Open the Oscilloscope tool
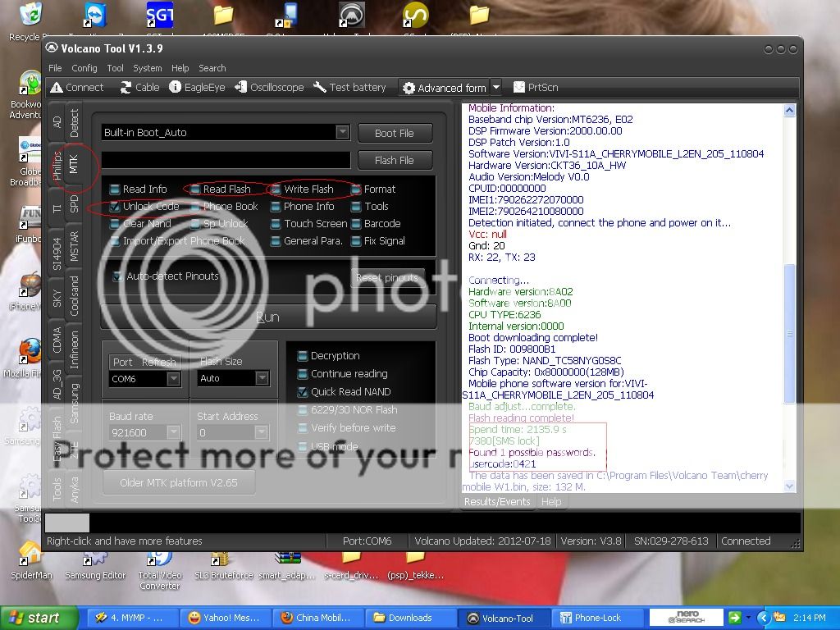 click(241, 88)
